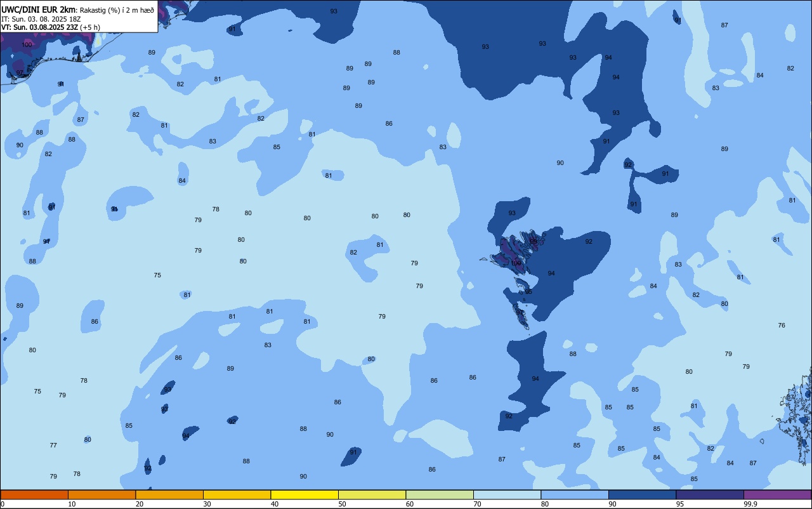Click the 'VT: Sun. 03.08.2025 23Z' line
This screenshot has width=812, height=509.
[39, 27]
